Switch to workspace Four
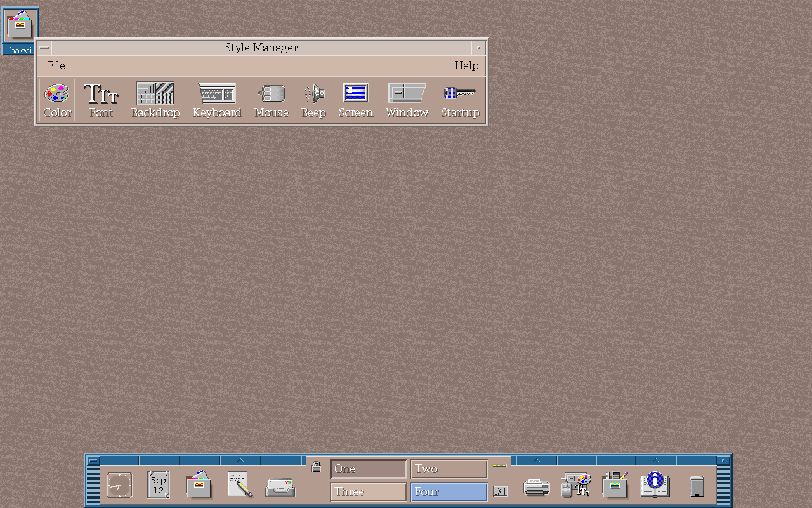The width and height of the screenshot is (812, 508). point(449,491)
